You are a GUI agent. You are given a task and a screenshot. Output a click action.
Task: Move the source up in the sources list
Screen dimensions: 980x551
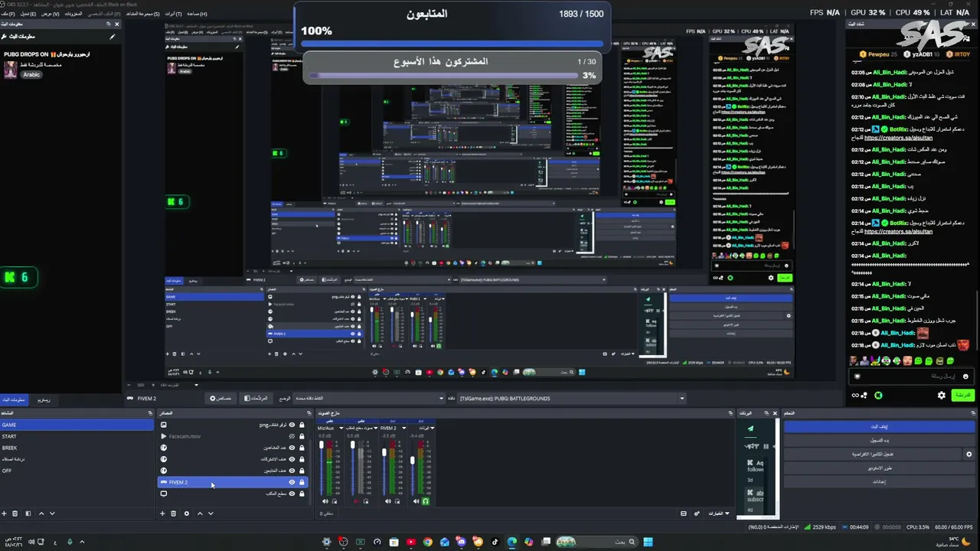click(200, 514)
